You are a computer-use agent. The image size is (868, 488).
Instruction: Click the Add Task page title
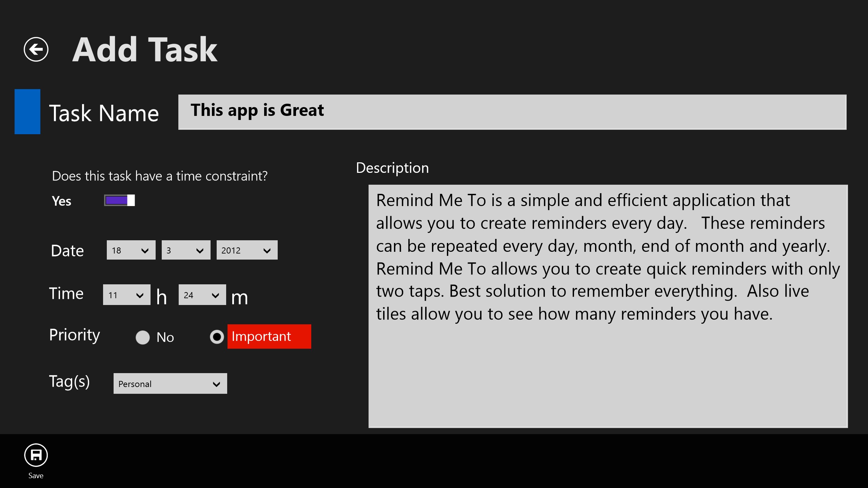tap(145, 50)
